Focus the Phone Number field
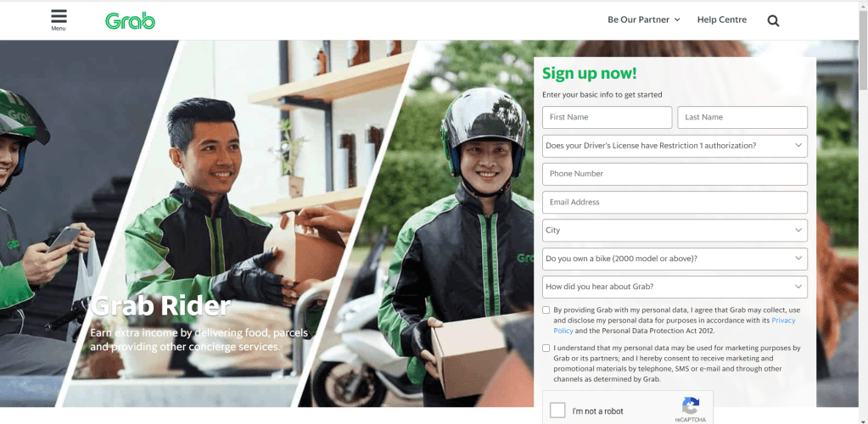This screenshot has height=424, width=868. pyautogui.click(x=675, y=174)
